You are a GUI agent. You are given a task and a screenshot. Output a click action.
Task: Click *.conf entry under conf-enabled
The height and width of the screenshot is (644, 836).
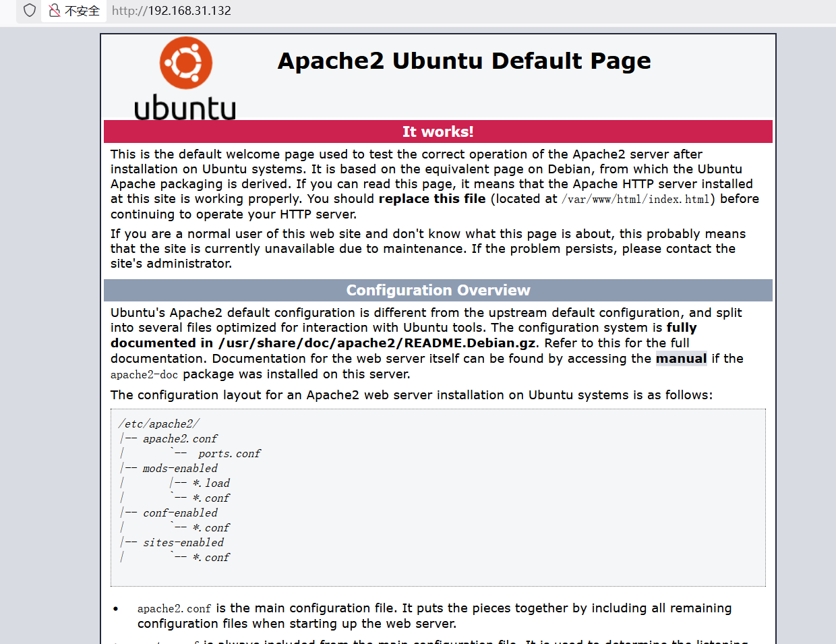point(211,527)
